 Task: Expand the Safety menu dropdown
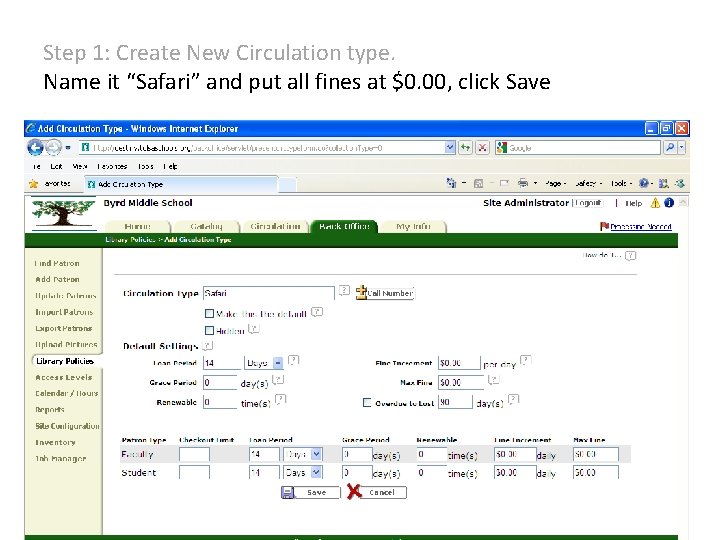[x=588, y=184]
